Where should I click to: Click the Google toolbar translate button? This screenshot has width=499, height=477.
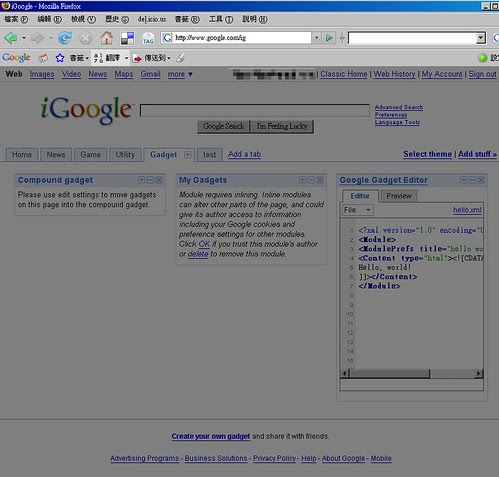pyautogui.click(x=107, y=58)
